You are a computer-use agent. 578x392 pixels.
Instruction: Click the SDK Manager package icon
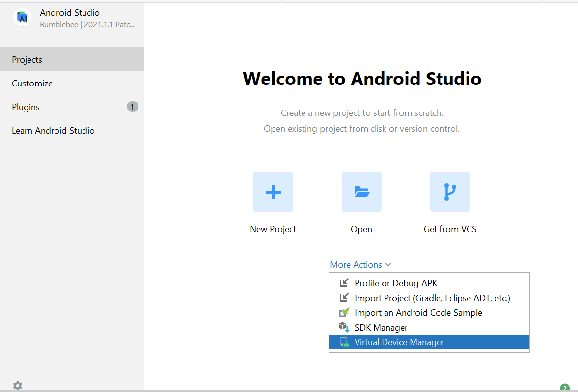[345, 327]
